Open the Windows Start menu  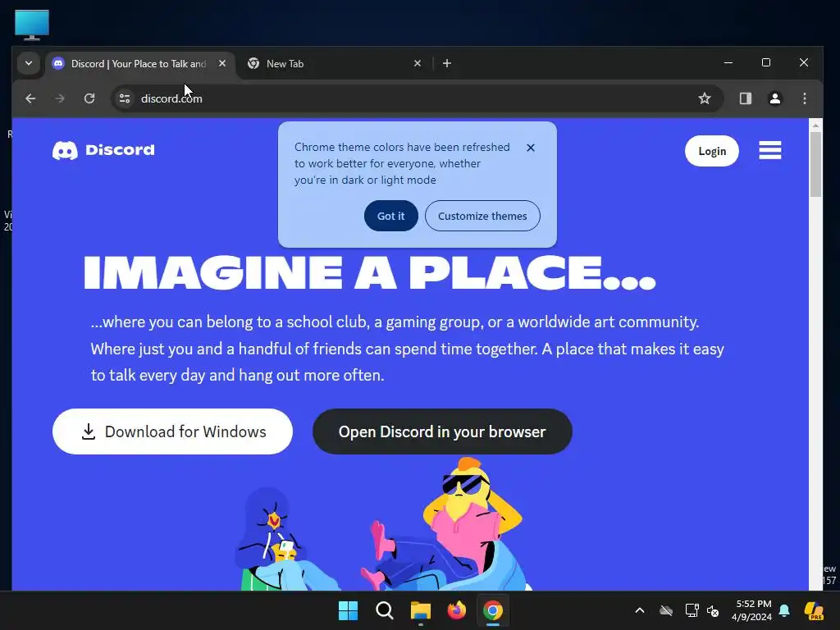pyautogui.click(x=348, y=610)
